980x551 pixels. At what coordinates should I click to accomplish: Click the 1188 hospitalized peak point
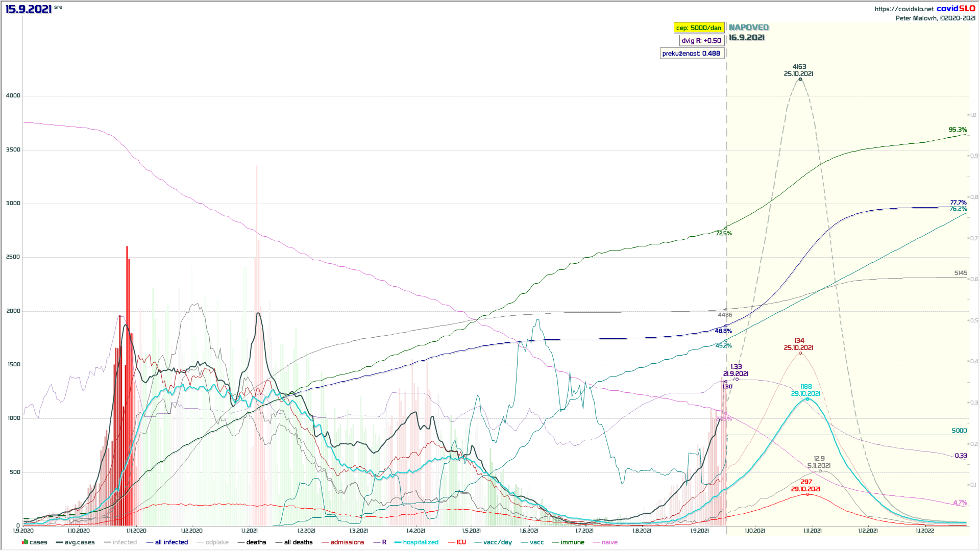coord(807,399)
